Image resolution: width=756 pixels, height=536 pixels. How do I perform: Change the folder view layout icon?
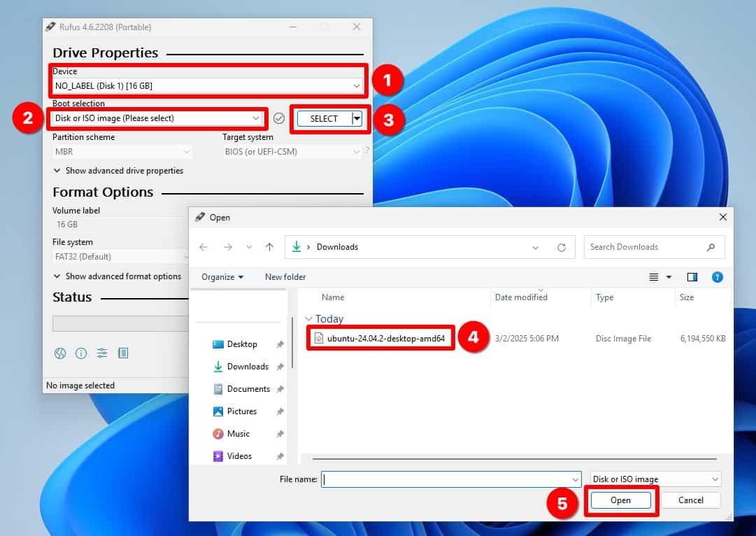655,277
